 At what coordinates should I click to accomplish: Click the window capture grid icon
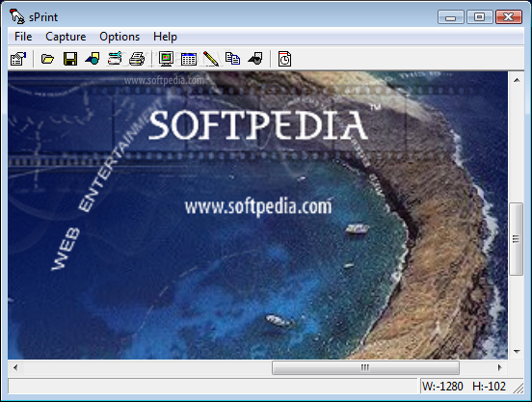pos(189,59)
